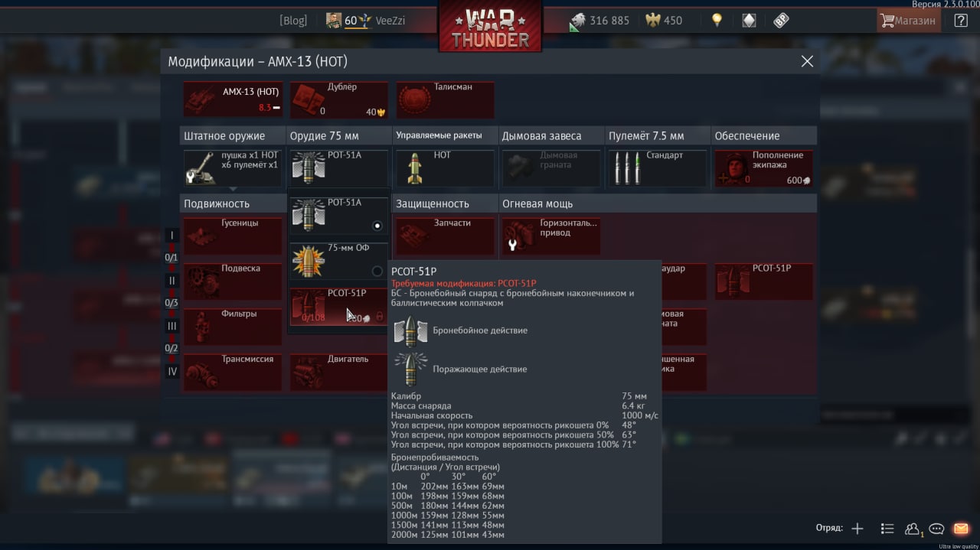This screenshot has width=980, height=550.
Task: Open the Пулемёт 7.5 мм Стандарт belt selector
Action: click(x=658, y=168)
